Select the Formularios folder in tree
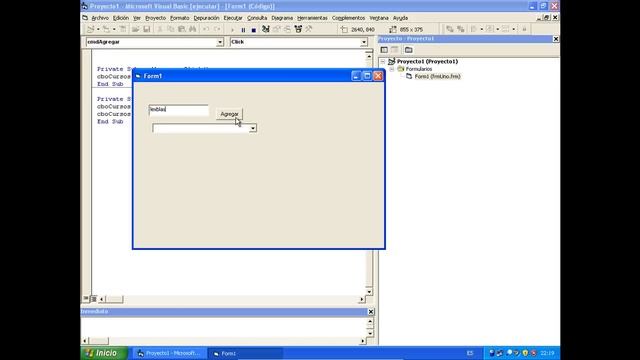This screenshot has width=640, height=360. 418,69
